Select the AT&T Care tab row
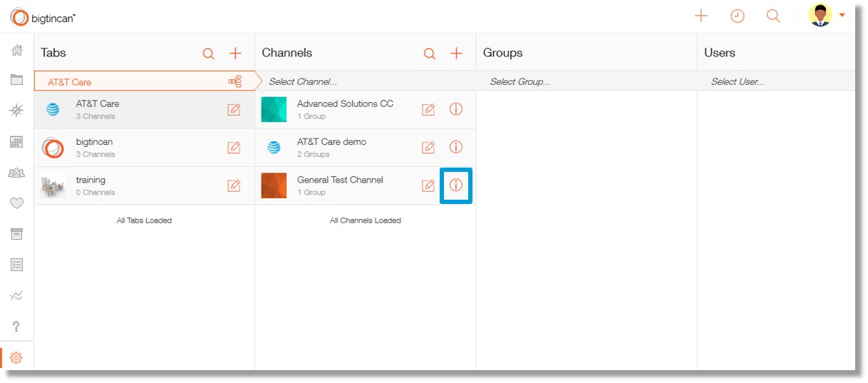Viewport: 868px width, 383px height. [x=144, y=109]
